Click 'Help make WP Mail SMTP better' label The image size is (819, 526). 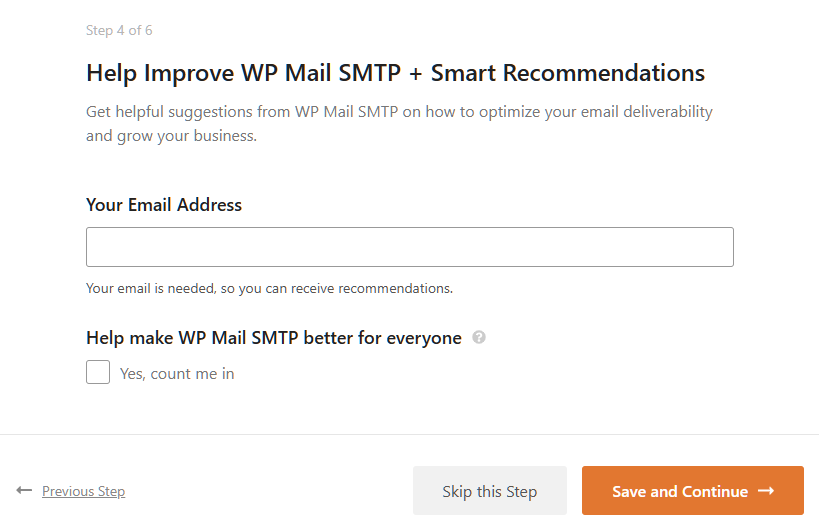pyautogui.click(x=273, y=338)
